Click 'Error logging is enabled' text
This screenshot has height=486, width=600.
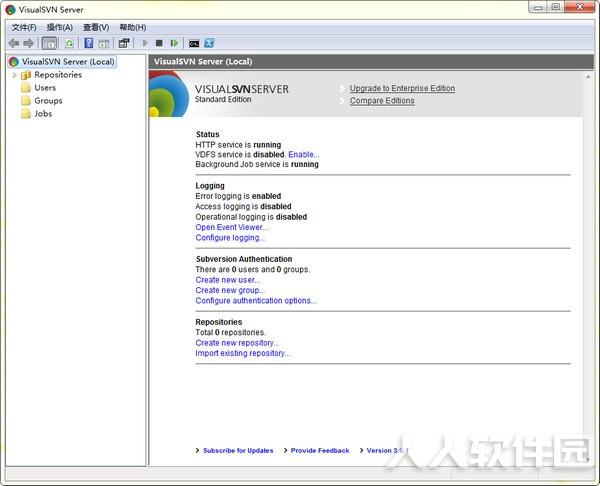coord(238,196)
